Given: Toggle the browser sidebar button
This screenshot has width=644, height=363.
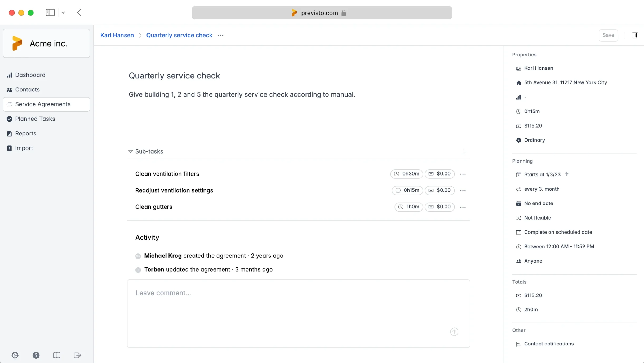Looking at the screenshot, I should (x=50, y=12).
